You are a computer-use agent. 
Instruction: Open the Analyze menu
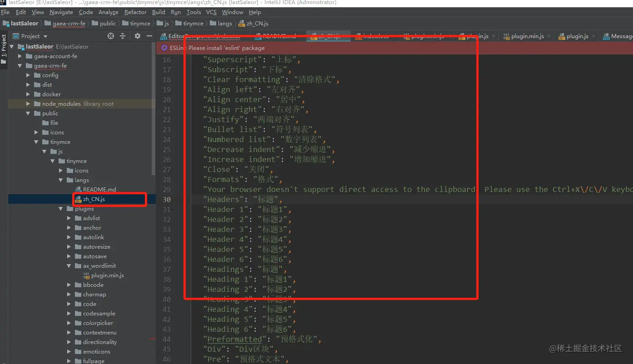[x=109, y=12]
